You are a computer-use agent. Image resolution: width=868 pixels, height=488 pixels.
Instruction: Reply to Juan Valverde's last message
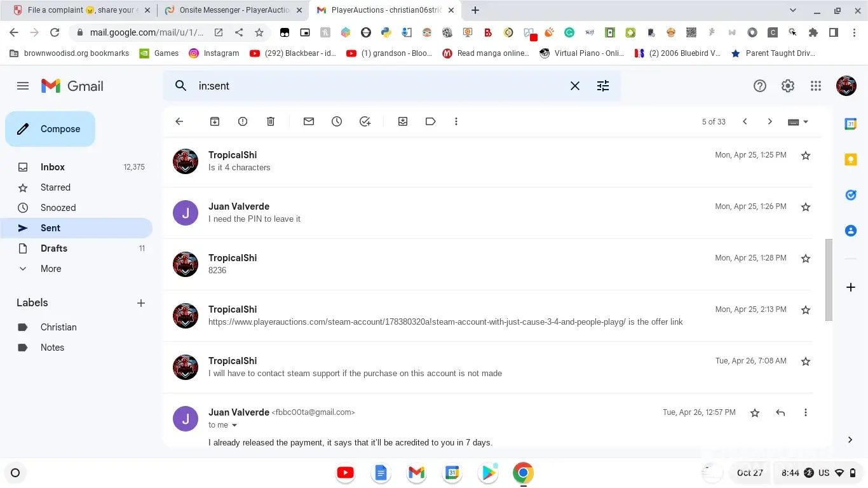tap(780, 413)
